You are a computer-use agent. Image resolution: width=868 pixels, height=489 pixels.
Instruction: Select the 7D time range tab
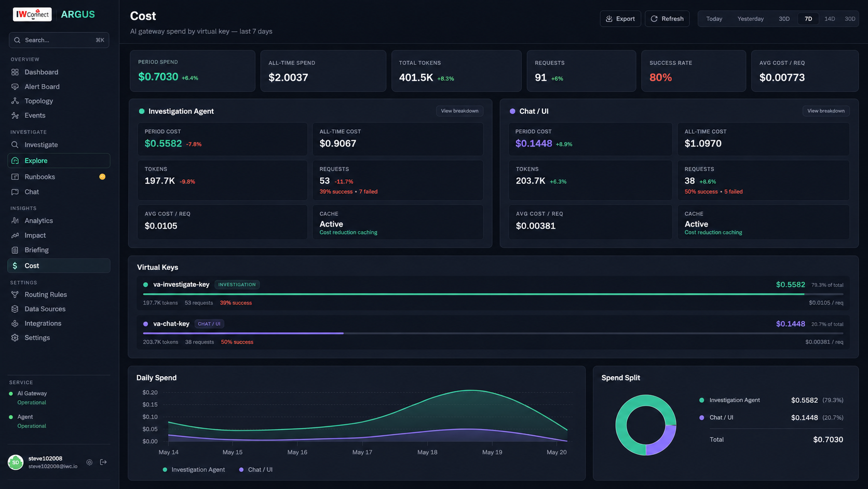(x=808, y=19)
